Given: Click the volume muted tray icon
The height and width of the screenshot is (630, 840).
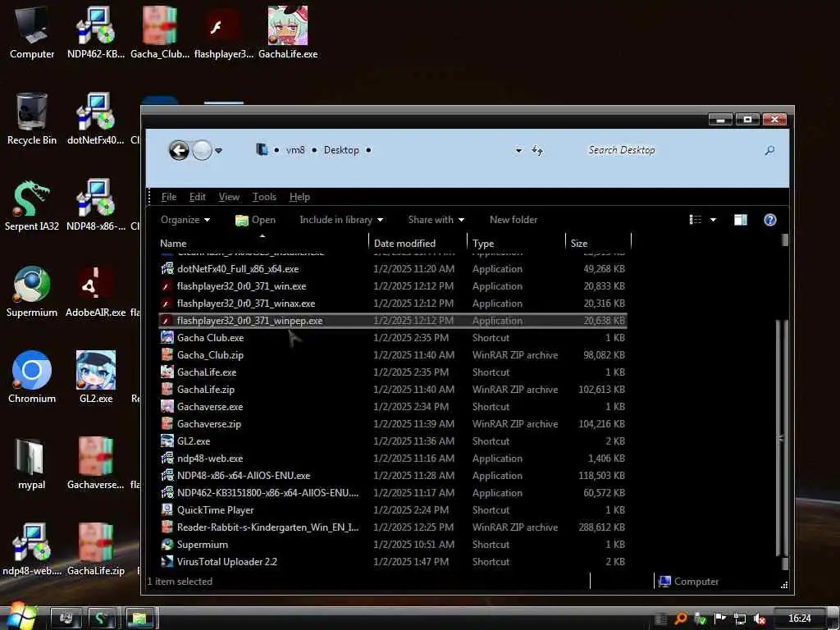Looking at the screenshot, I should pos(759,619).
